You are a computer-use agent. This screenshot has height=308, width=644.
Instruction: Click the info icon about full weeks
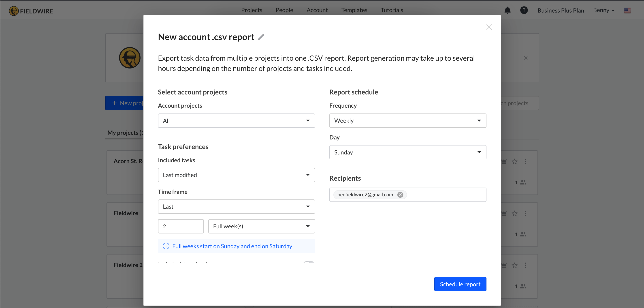[166, 246]
